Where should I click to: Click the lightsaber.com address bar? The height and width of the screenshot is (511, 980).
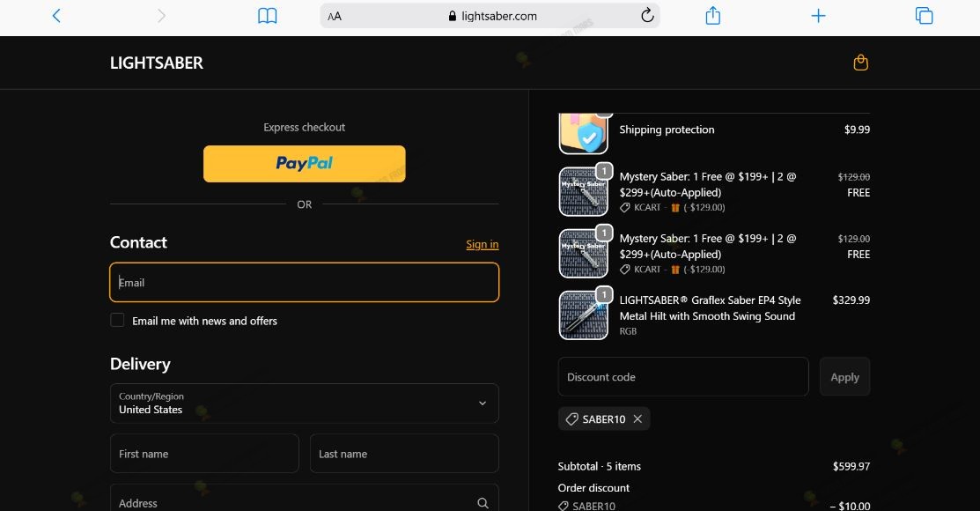[x=490, y=16]
